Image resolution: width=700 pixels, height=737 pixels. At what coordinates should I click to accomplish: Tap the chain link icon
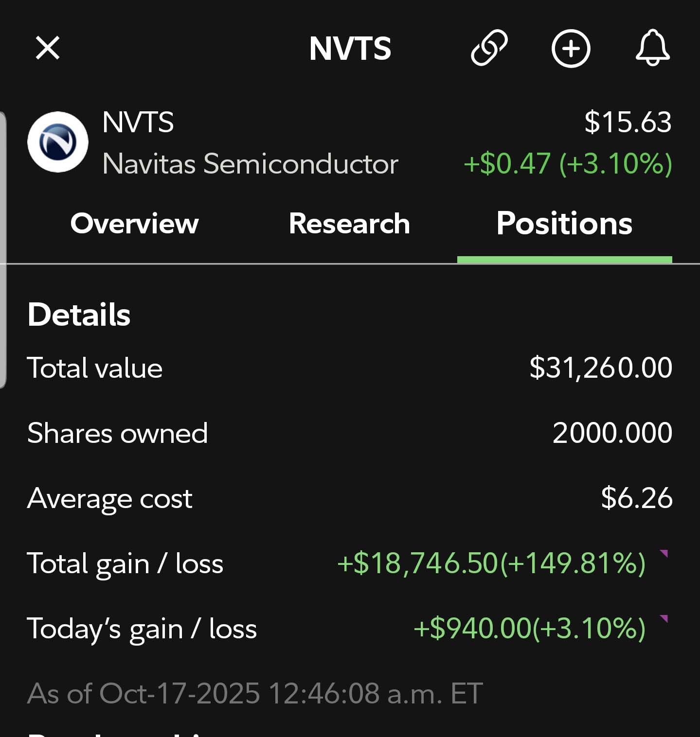pyautogui.click(x=489, y=48)
